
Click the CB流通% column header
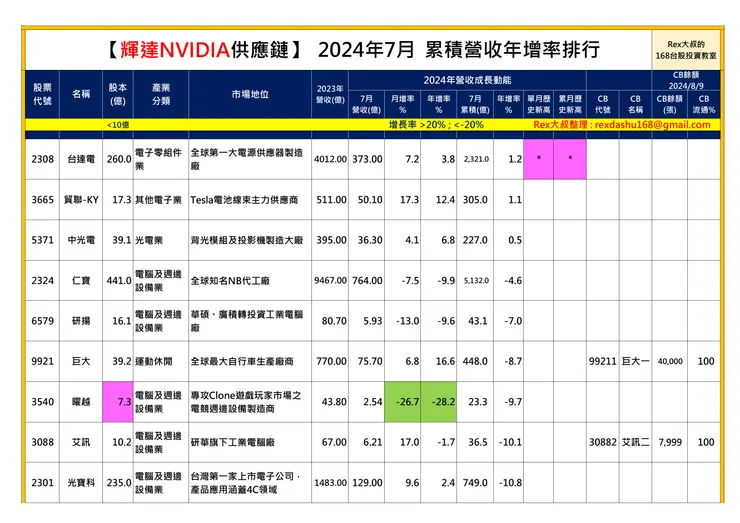[704, 104]
